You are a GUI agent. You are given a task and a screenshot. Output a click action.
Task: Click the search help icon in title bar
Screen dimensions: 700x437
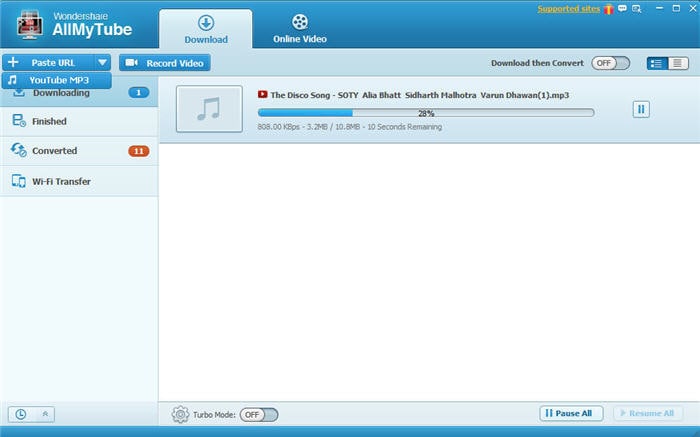(637, 8)
